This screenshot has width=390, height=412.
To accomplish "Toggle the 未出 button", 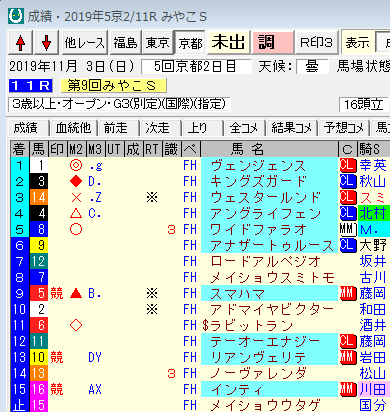I will (x=228, y=42).
